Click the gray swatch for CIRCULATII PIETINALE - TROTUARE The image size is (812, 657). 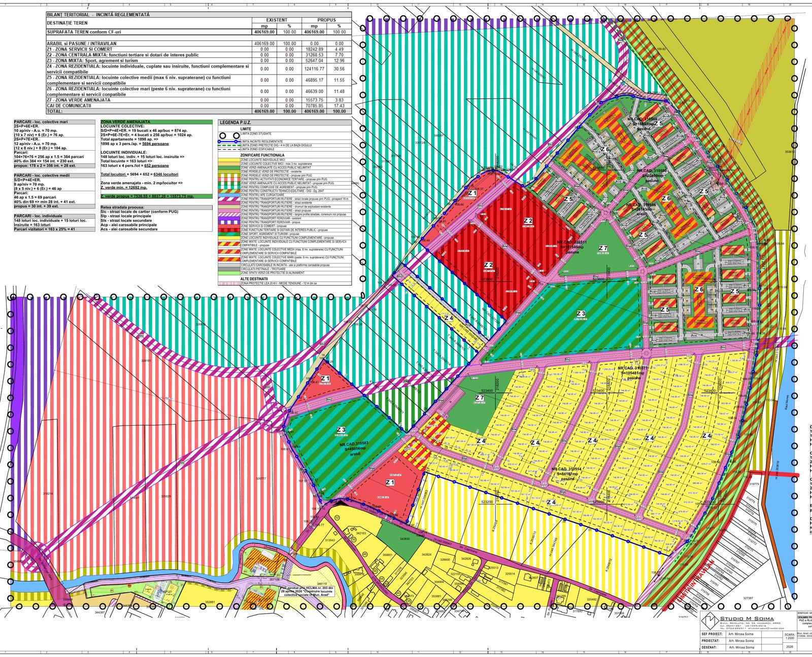click(x=229, y=269)
